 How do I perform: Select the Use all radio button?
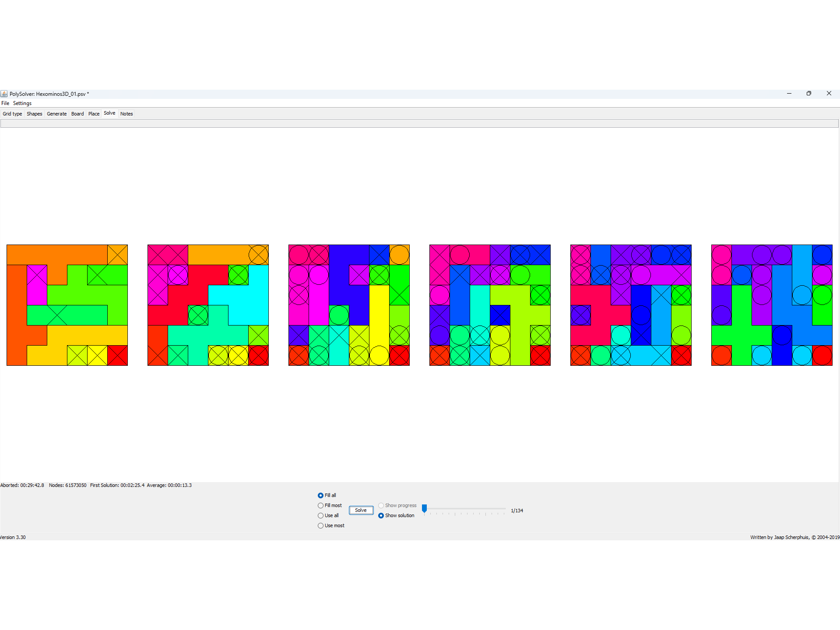point(321,515)
